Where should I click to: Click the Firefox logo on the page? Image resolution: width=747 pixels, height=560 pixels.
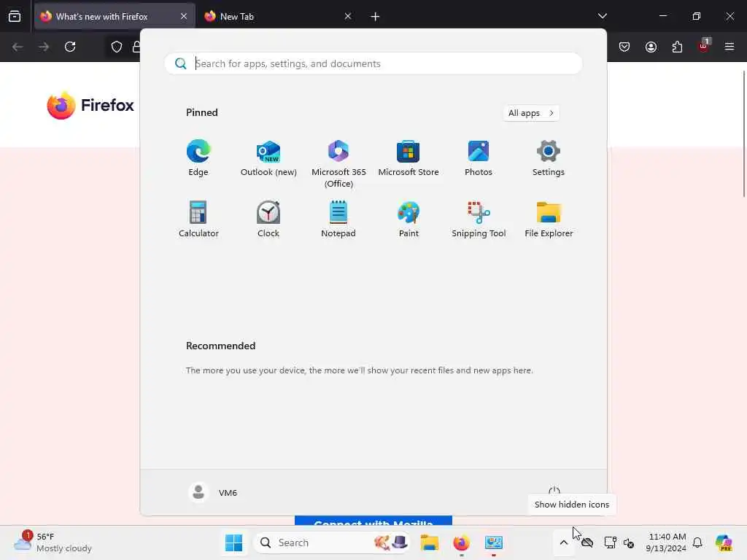point(90,105)
